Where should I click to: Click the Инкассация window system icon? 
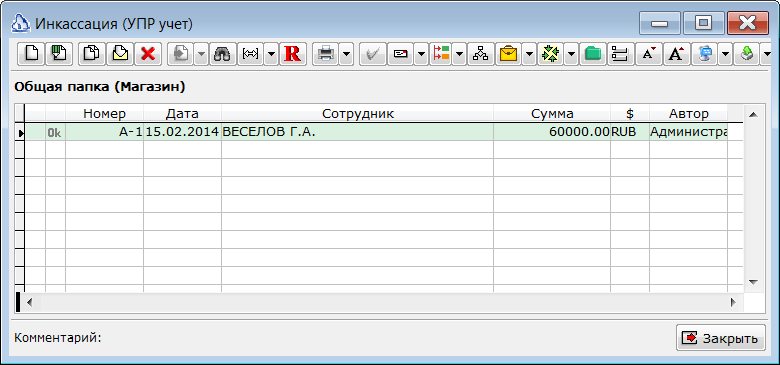tap(21, 23)
